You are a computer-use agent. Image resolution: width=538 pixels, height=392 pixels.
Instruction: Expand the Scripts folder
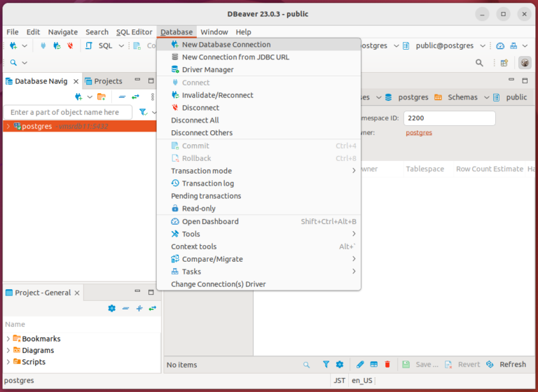[8, 362]
